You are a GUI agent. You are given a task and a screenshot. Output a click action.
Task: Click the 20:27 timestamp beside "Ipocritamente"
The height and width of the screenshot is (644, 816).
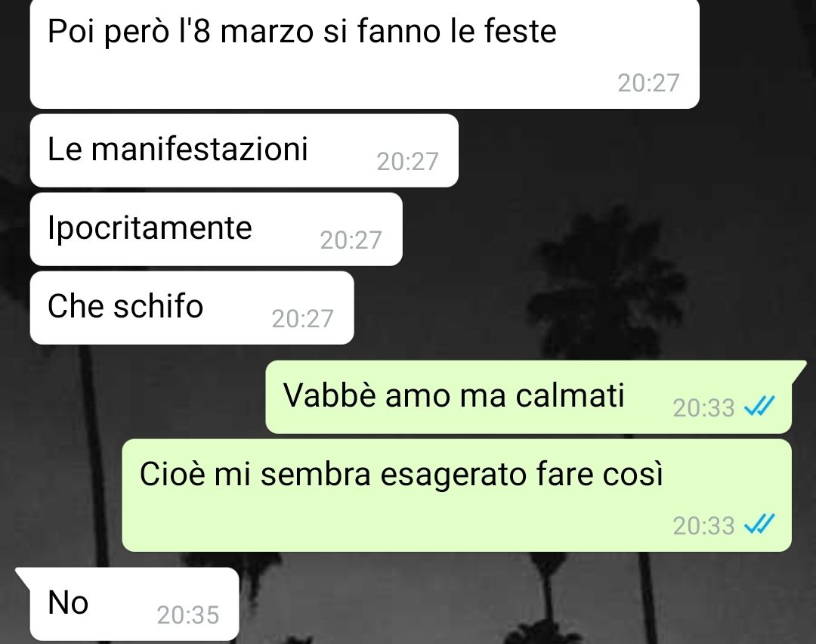tap(351, 240)
